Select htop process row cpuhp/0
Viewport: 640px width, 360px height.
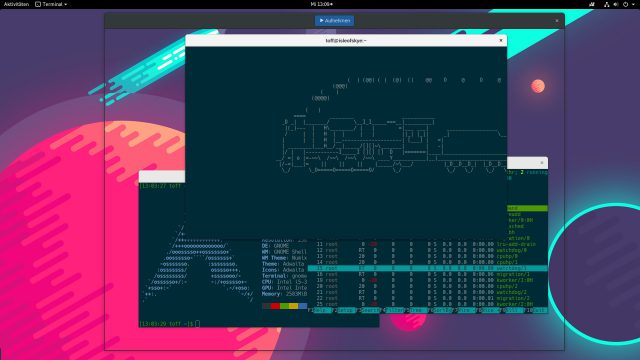(427, 256)
